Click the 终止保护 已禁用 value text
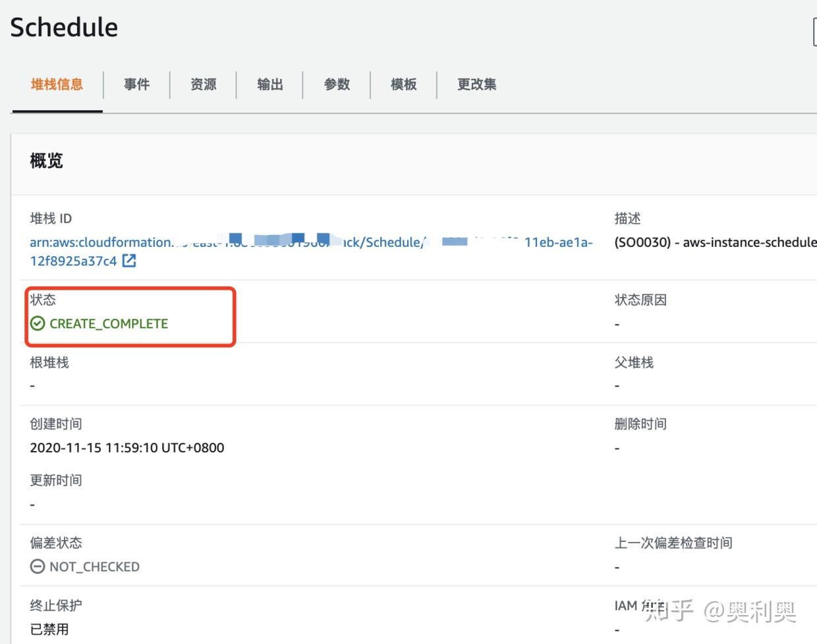The image size is (817, 644). [49, 629]
